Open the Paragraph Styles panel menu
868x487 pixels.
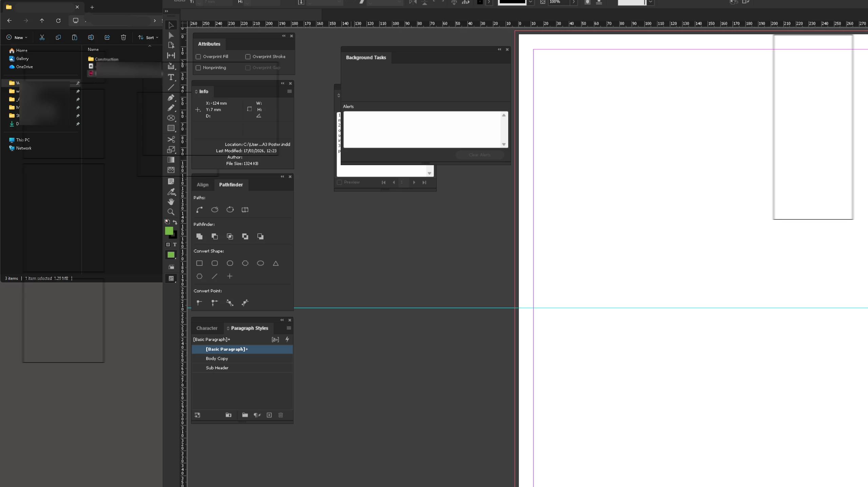[289, 328]
